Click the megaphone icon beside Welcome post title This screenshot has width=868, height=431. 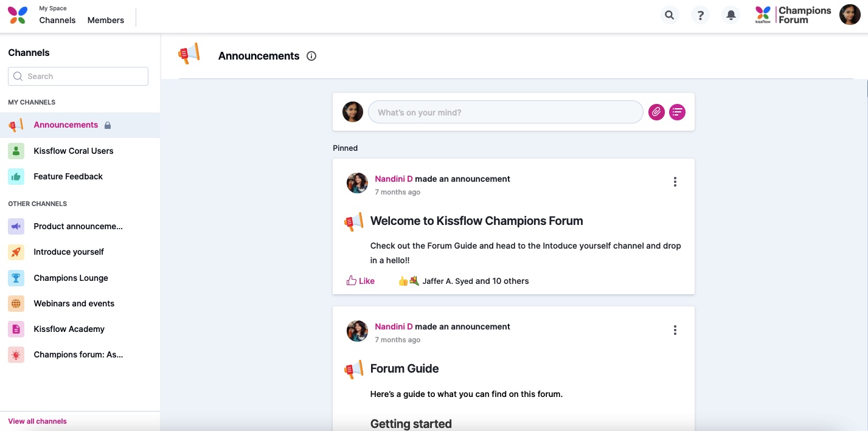coord(354,222)
